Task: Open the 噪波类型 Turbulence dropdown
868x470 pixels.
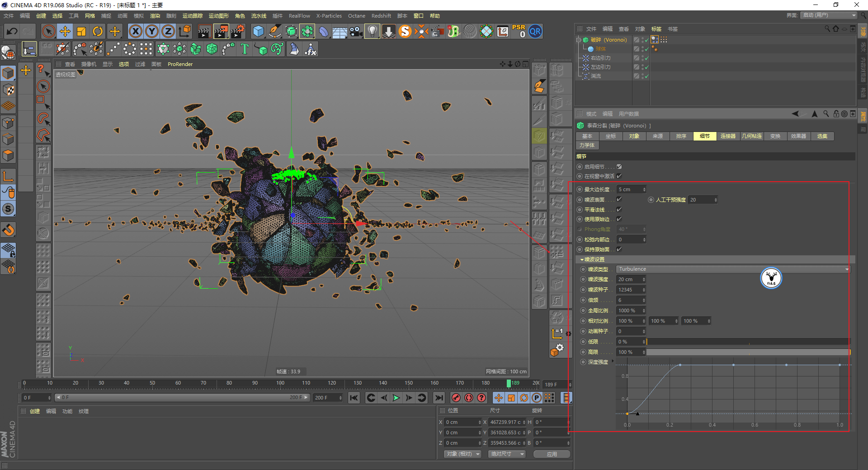Action: (x=733, y=269)
